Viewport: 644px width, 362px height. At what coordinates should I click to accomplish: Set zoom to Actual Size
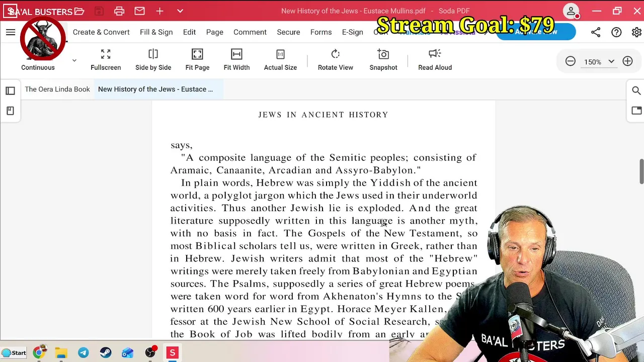click(x=280, y=60)
